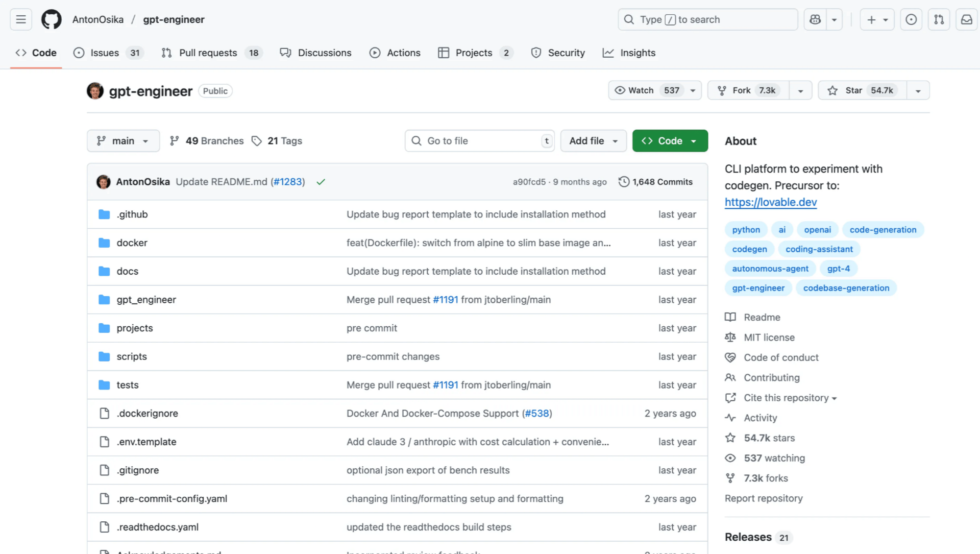Open commit history clock icon
980x554 pixels.
pos(624,182)
